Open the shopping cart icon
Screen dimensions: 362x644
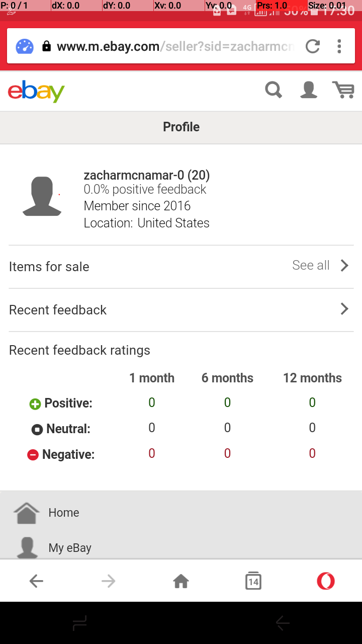(x=343, y=90)
